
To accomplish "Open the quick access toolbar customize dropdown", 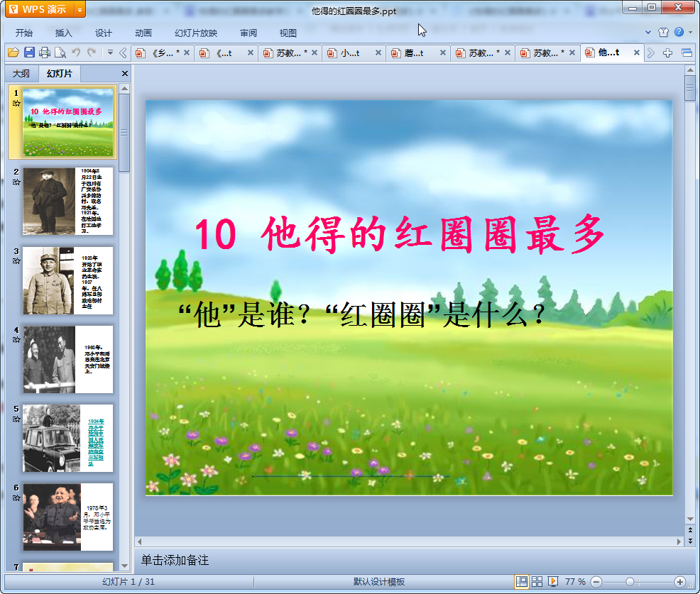I will [110, 53].
